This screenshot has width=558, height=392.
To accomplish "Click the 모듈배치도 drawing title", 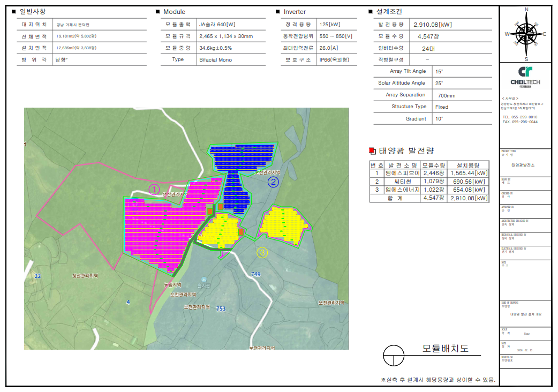I will click(445, 348).
